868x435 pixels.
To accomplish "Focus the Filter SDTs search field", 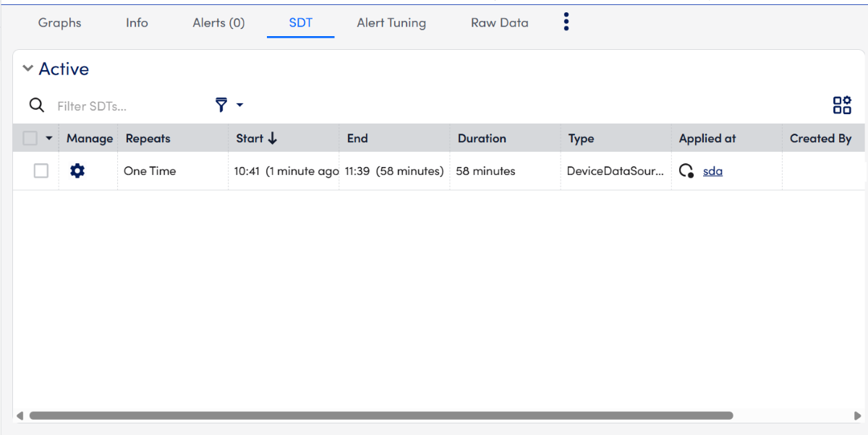I will click(x=123, y=106).
